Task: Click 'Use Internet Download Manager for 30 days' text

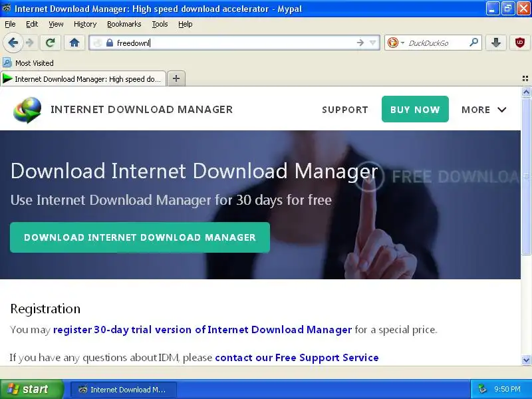Action: click(171, 200)
